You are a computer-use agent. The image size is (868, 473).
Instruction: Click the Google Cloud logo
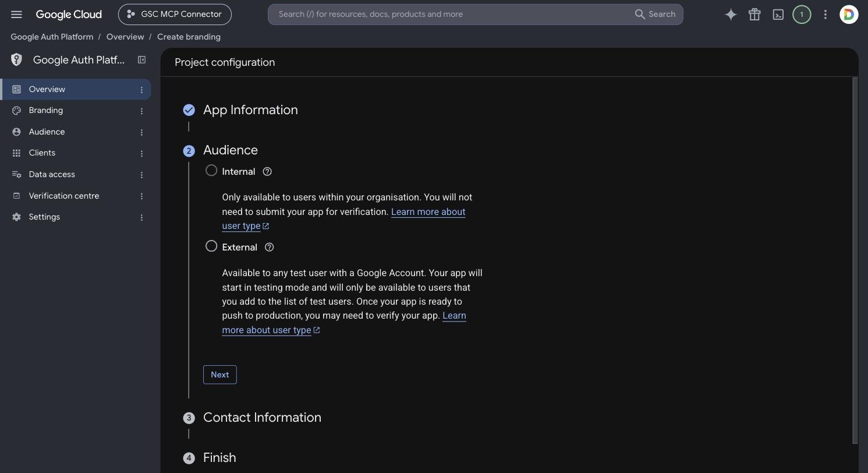coord(69,15)
